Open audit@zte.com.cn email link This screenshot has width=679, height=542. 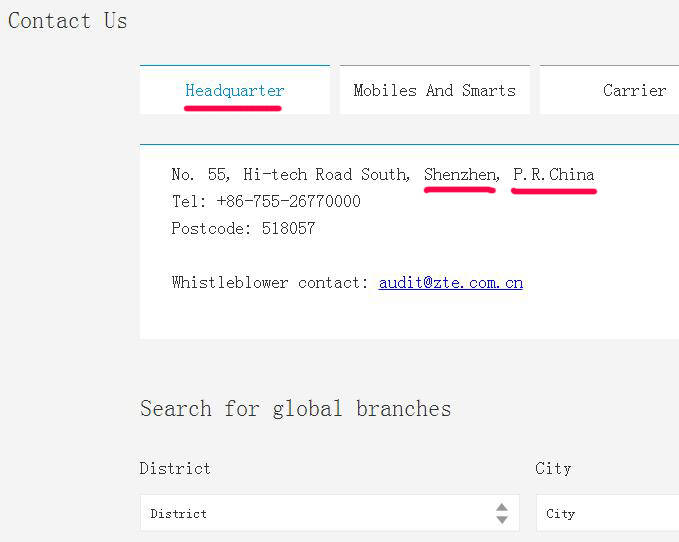coord(451,283)
